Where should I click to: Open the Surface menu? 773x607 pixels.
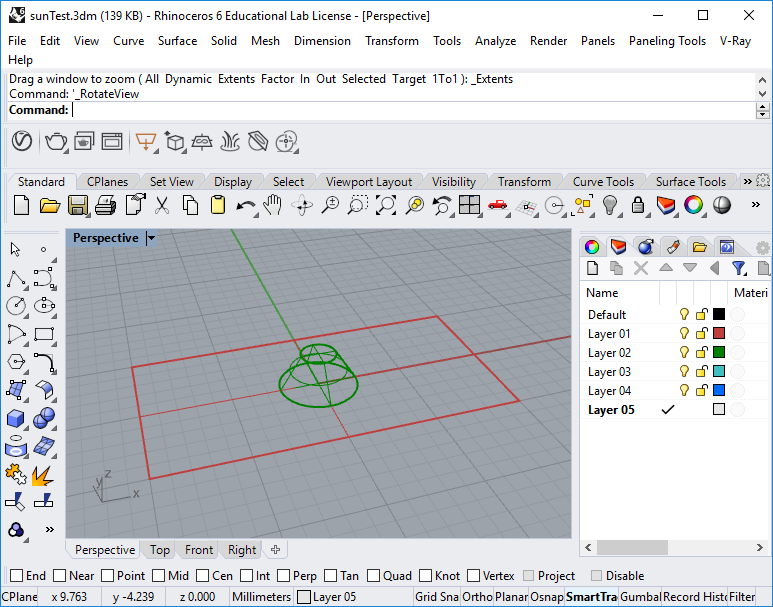[177, 41]
